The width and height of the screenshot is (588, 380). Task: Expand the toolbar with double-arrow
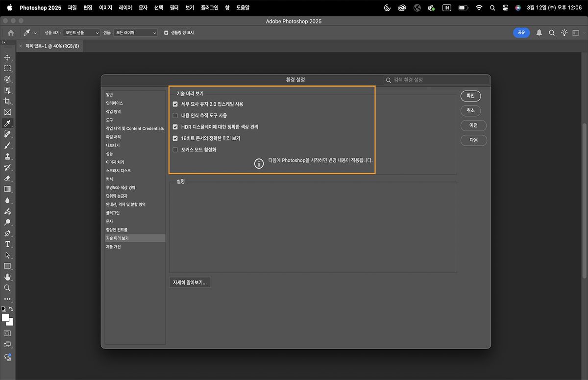coord(3,43)
